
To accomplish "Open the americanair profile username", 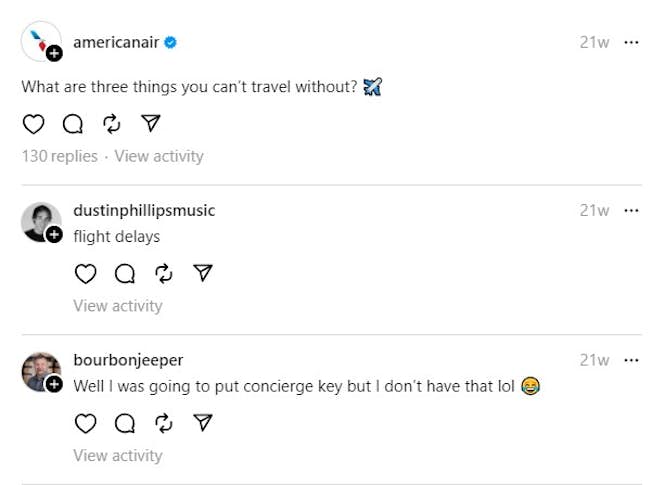I will (x=116, y=42).
